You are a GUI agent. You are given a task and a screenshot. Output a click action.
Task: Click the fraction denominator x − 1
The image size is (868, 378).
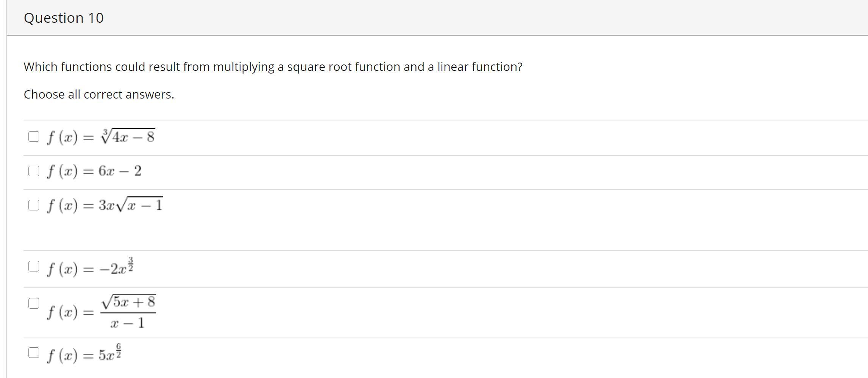[x=128, y=323]
